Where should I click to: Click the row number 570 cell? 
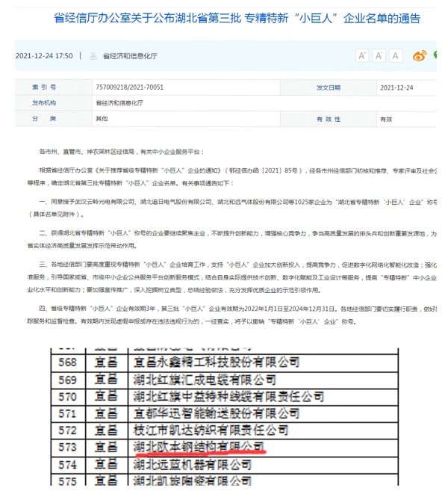(x=68, y=397)
